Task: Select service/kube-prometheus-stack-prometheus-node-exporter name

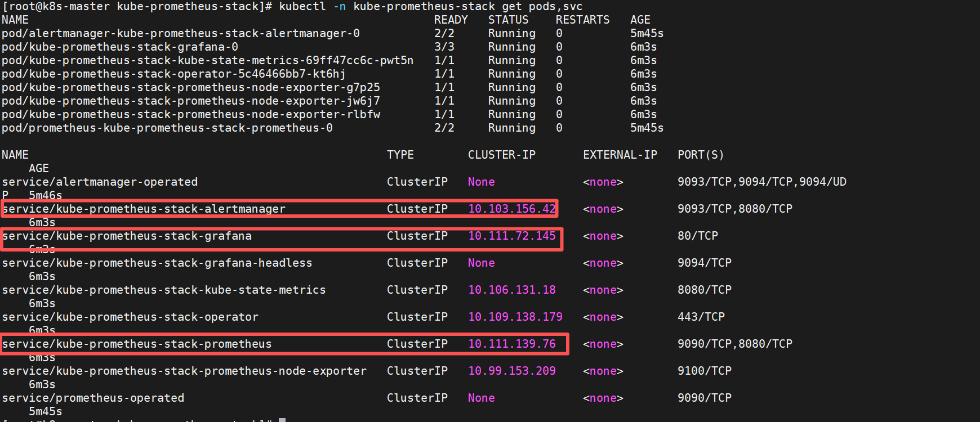Action: (x=184, y=371)
